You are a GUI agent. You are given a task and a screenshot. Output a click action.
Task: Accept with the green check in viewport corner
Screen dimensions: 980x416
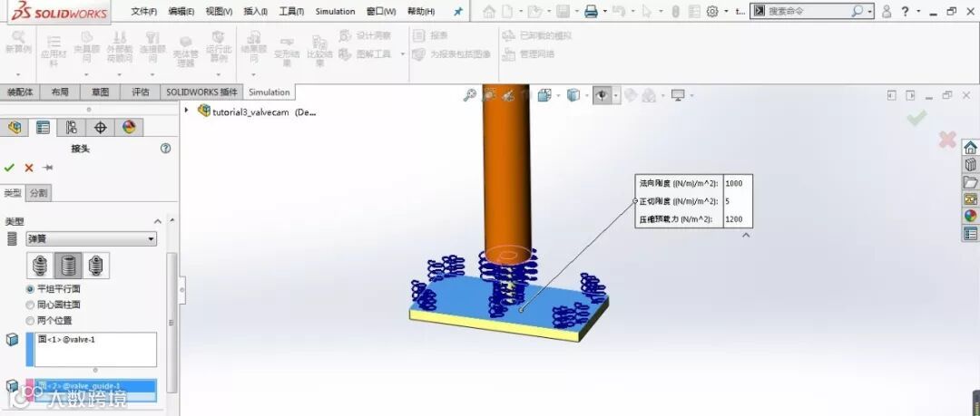click(x=916, y=118)
